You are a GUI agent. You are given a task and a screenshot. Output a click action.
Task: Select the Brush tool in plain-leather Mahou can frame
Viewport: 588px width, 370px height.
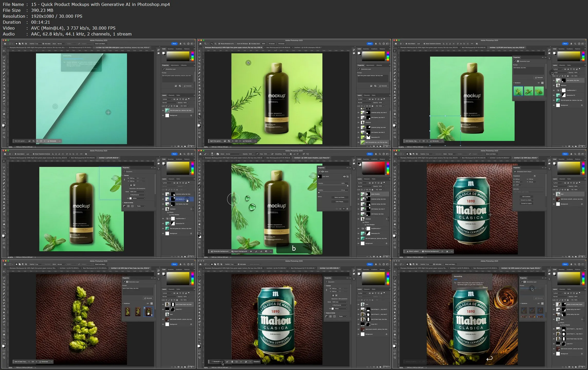click(x=395, y=186)
